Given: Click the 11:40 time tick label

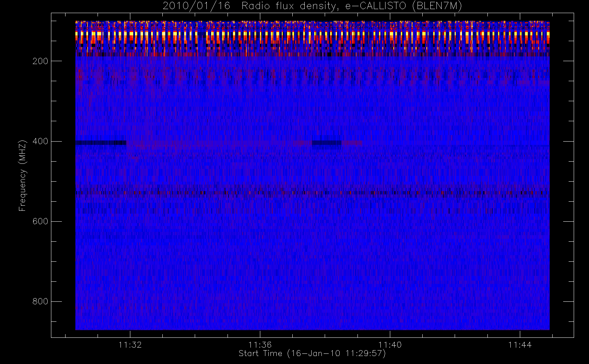Looking at the screenshot, I should pos(390,345).
